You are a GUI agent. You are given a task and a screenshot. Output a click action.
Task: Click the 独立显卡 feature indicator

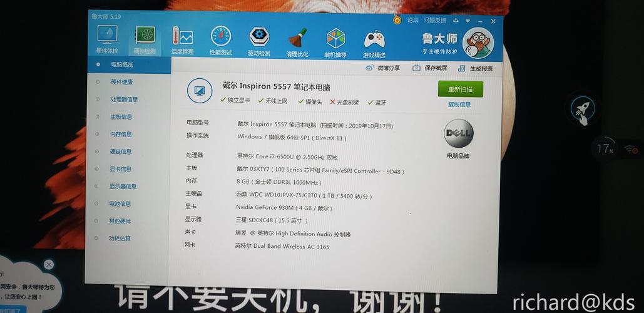pos(235,100)
